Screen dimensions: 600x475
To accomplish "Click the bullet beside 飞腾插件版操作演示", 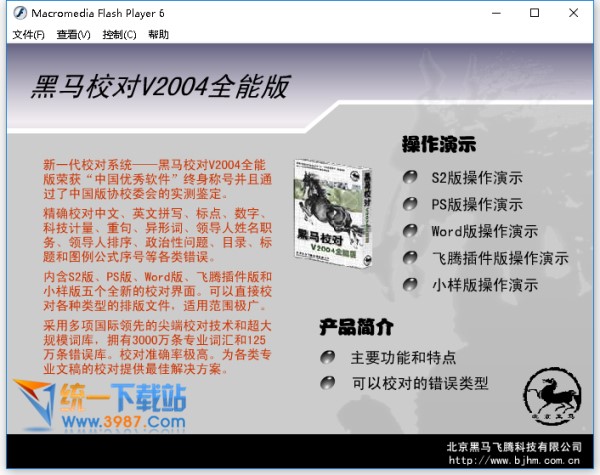I will point(410,258).
